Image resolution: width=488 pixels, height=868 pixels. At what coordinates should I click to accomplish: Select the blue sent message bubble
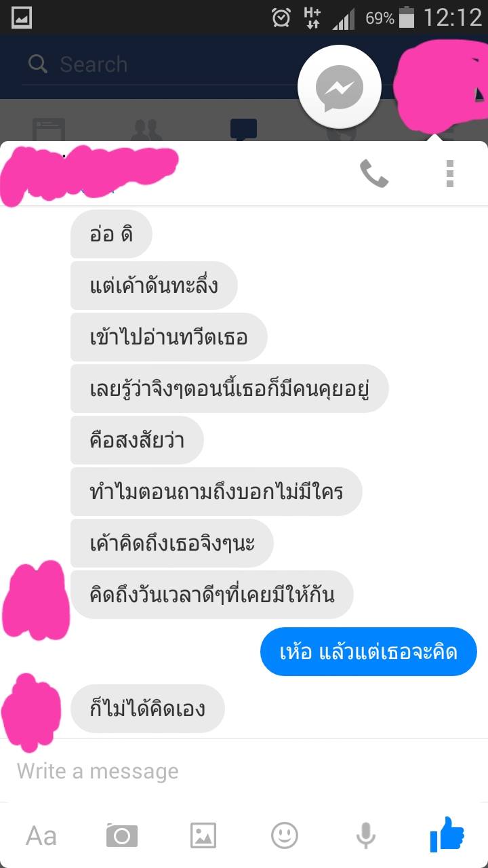pos(369,652)
